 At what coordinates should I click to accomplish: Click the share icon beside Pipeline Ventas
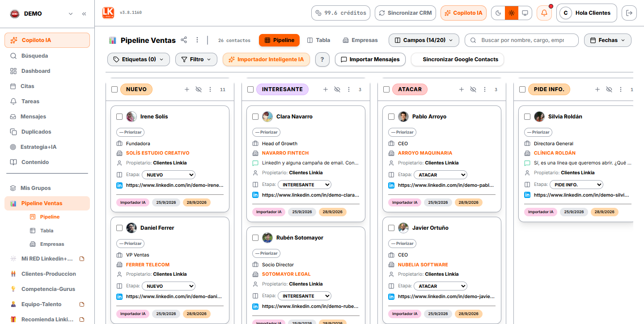(x=184, y=40)
